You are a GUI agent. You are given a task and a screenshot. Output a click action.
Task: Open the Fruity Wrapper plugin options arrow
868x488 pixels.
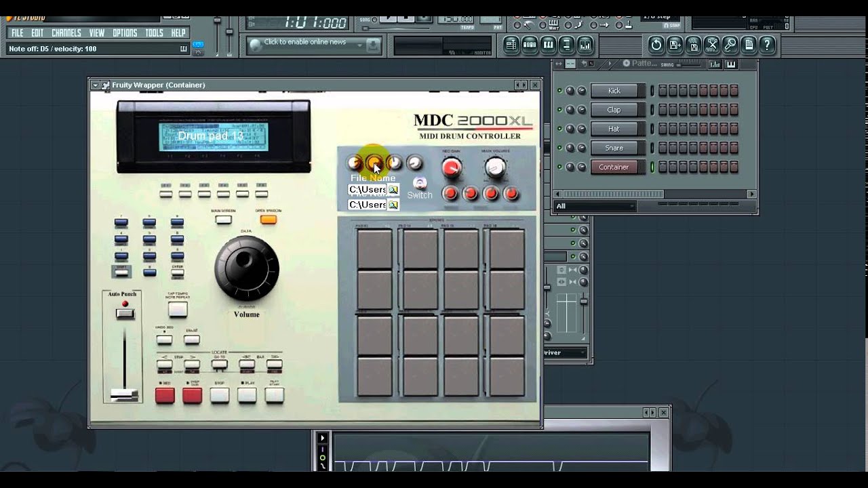coord(95,85)
